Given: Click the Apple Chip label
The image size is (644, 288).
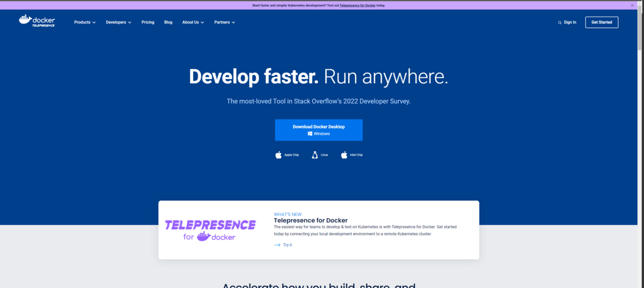Looking at the screenshot, I should pyautogui.click(x=291, y=155).
